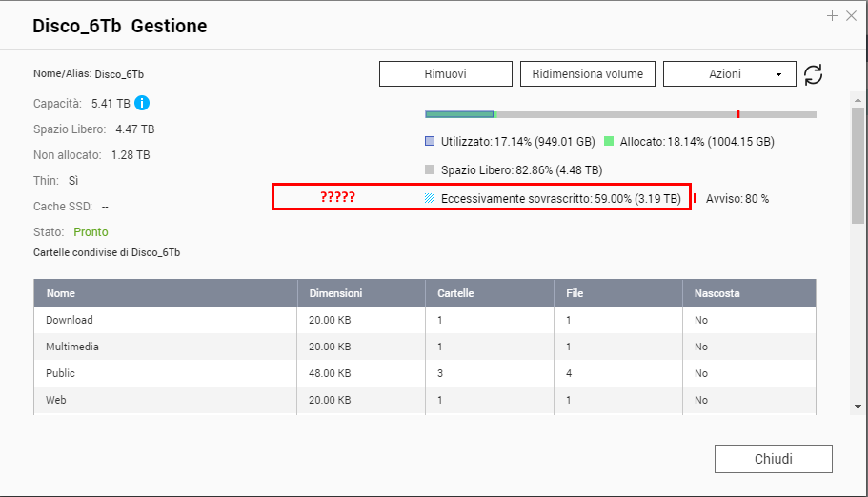Close the dialog with the X icon
This screenshot has width=868, height=497.
coord(851,16)
